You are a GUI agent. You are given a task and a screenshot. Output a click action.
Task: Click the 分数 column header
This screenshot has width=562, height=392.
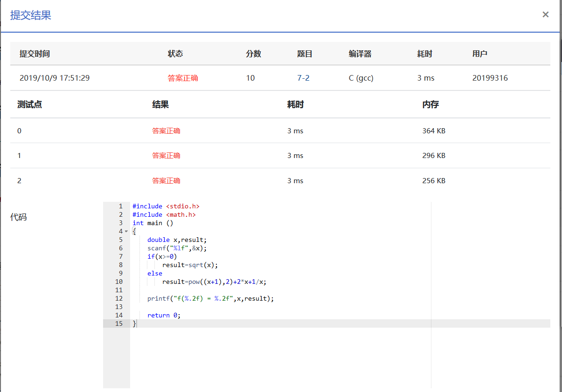click(x=254, y=54)
